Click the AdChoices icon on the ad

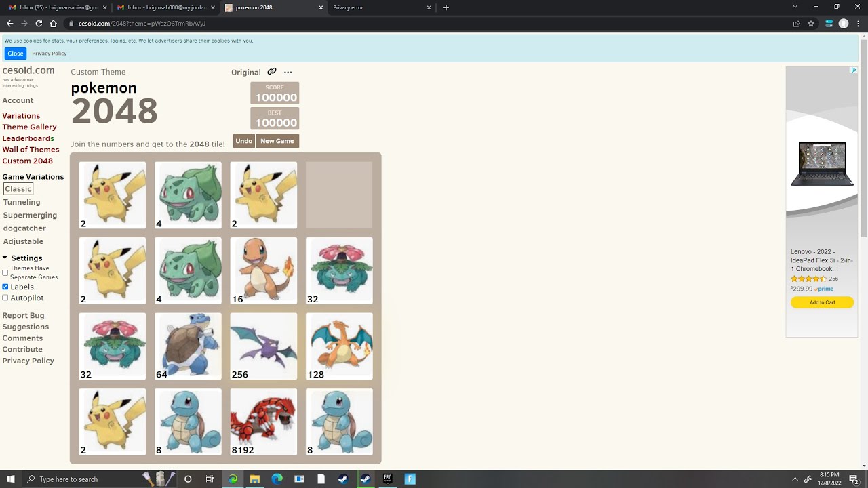[854, 70]
